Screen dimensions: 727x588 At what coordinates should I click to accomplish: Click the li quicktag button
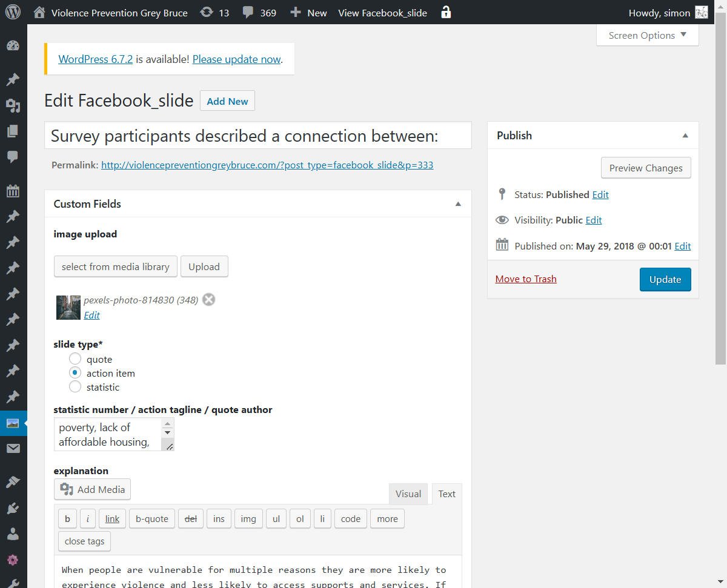tap(322, 518)
